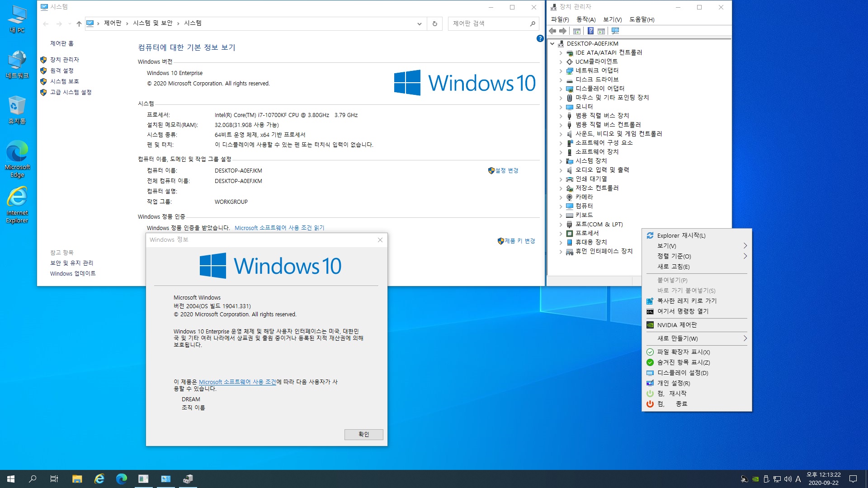Choose NVIDIA 제어판 from context menu

(x=697, y=325)
